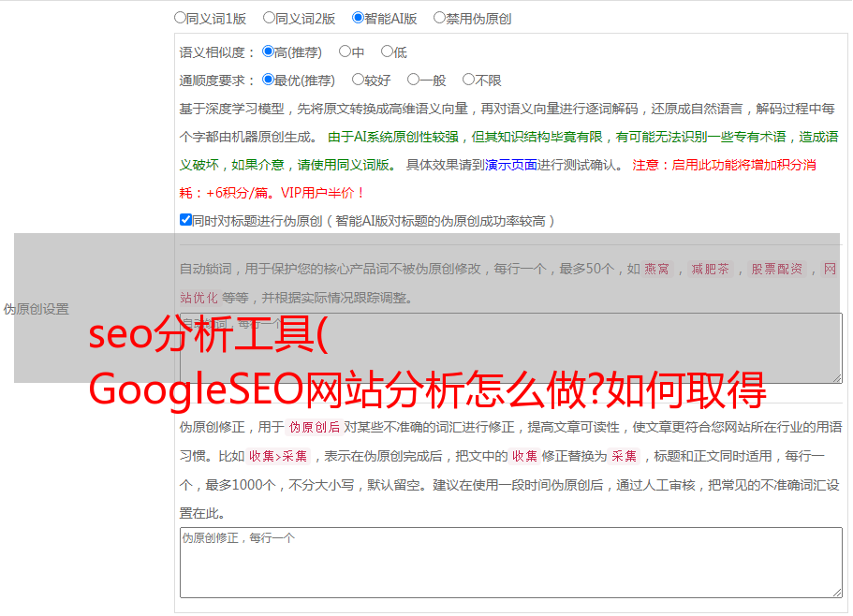Click into the 伪原创修正 textarea
The width and height of the screenshot is (853, 616).
click(511, 563)
